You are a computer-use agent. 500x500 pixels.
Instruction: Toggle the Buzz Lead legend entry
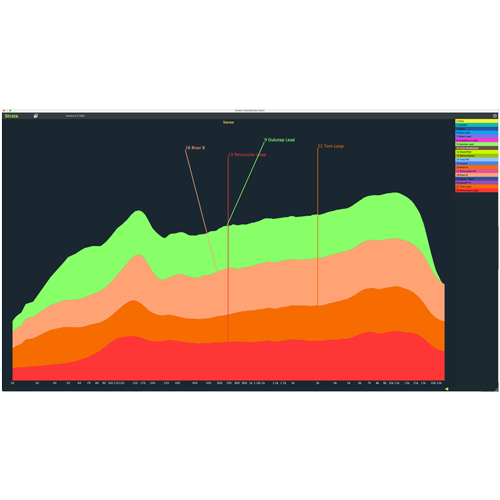[x=477, y=133]
